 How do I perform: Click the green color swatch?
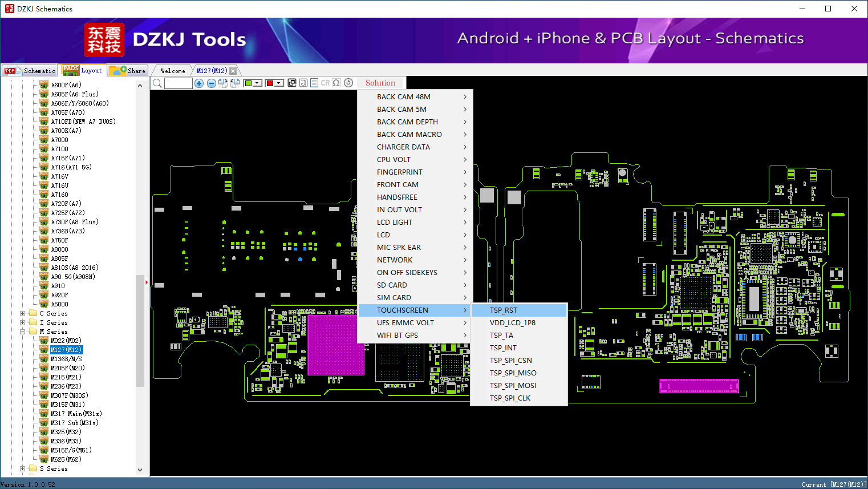click(x=249, y=83)
